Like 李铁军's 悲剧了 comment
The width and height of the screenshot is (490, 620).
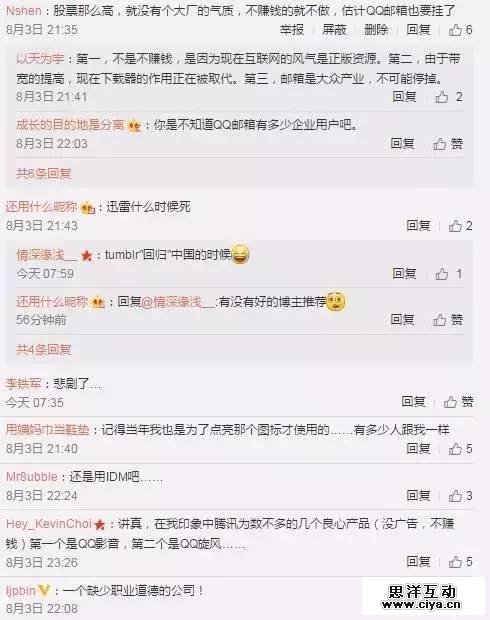(458, 402)
